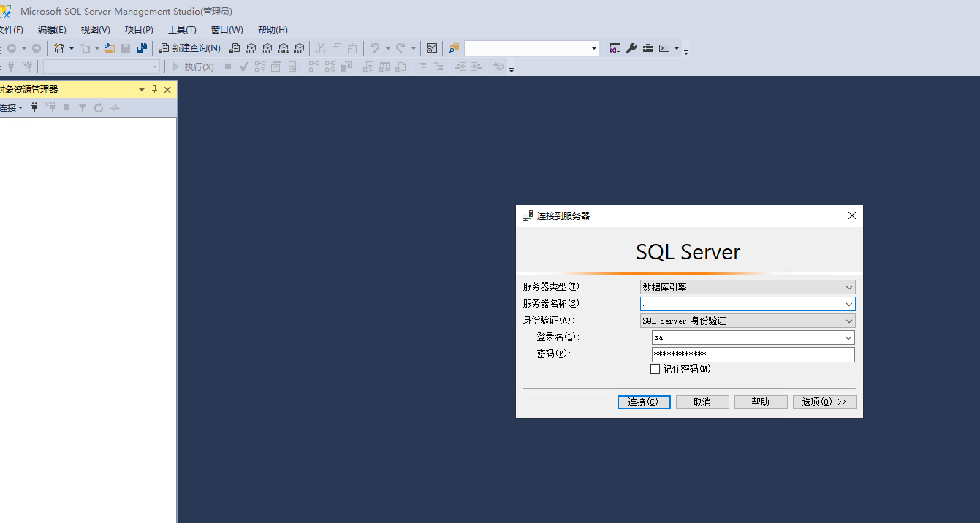Click the 连接(C) button in dialog
The width and height of the screenshot is (980, 523).
(644, 402)
